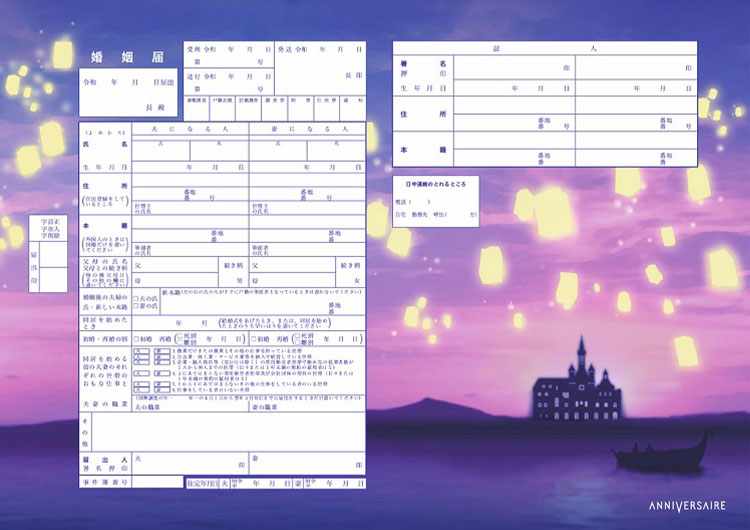
Task: Tick the 妻の氏 checkbox
Action: click(136, 306)
